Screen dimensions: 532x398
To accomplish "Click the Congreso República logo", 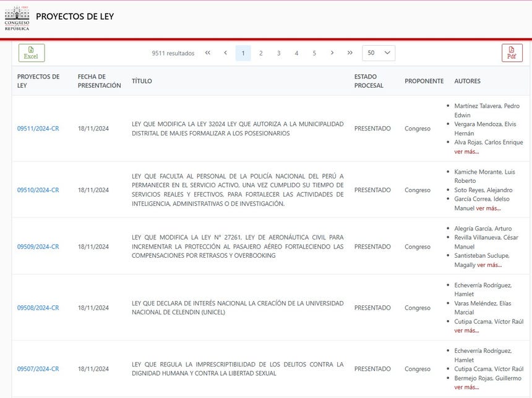I will 17,18.
